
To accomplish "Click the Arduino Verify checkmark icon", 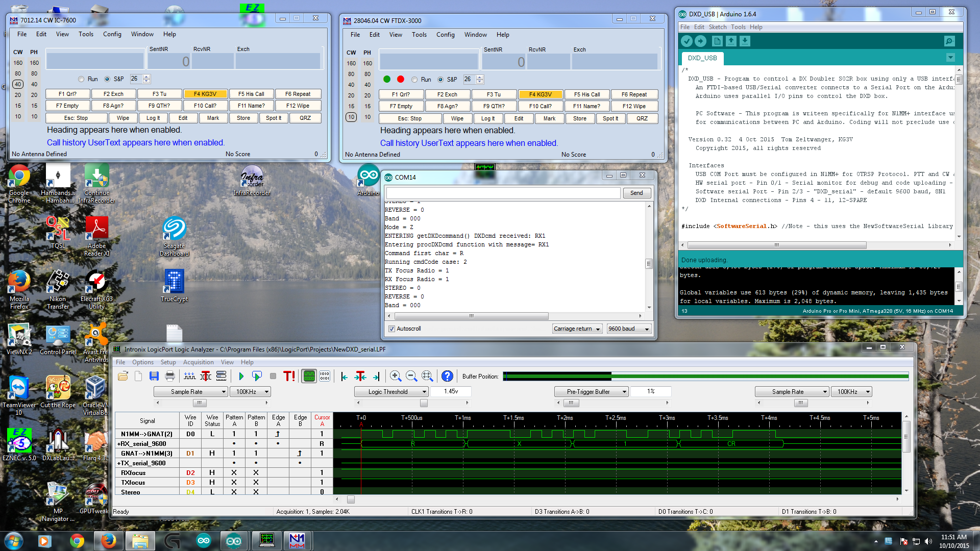I will [687, 41].
